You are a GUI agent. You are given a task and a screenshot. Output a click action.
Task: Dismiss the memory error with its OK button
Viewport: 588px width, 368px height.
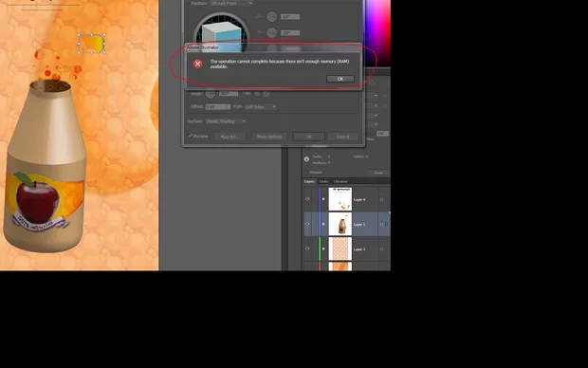coord(340,79)
